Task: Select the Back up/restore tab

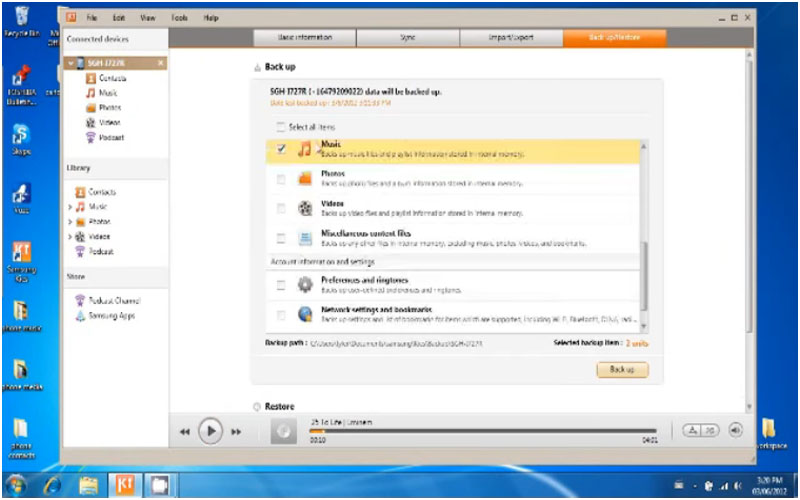Action: 614,38
